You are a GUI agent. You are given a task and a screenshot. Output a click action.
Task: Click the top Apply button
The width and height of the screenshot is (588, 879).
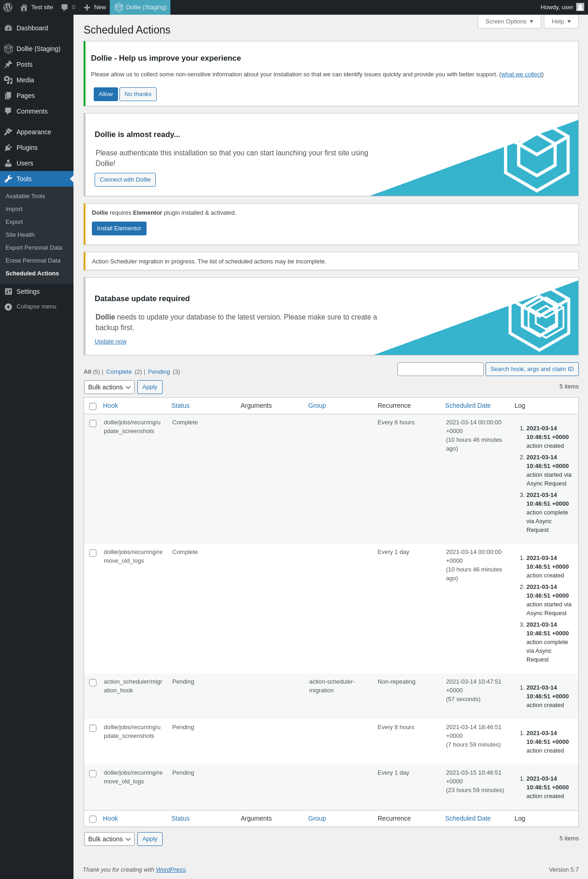[x=150, y=387]
